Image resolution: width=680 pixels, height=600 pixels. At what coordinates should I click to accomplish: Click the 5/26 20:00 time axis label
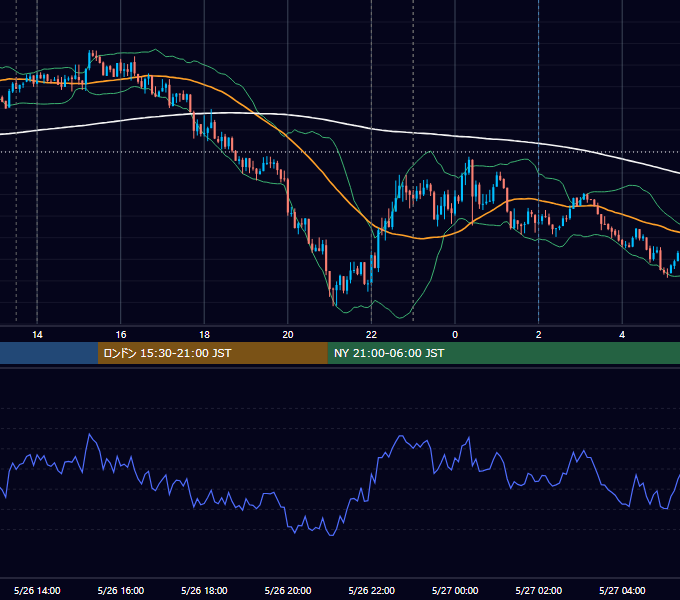point(288,590)
